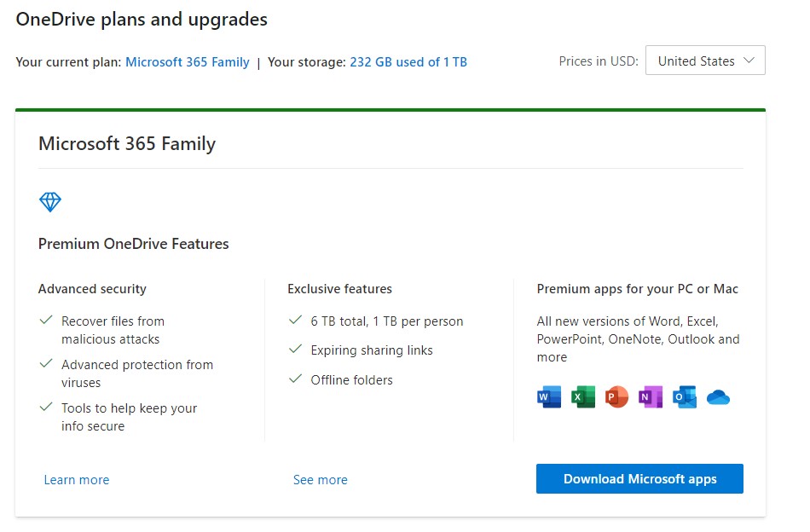Click the Download Microsoft apps button

[x=639, y=479]
